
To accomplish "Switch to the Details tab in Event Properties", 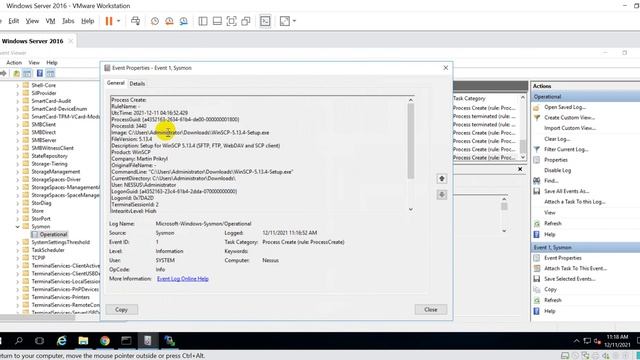I will 137,83.
